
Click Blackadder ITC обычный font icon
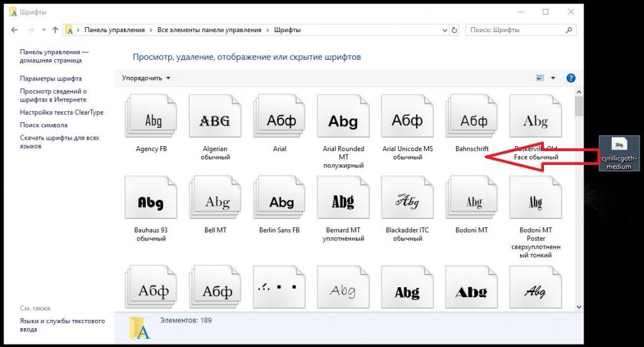point(408,198)
